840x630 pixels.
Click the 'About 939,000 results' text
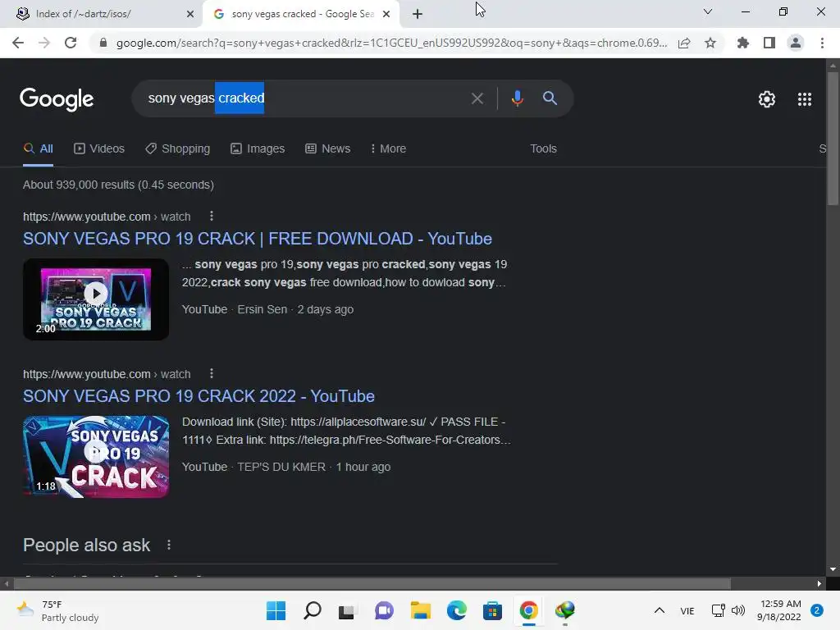[118, 185]
